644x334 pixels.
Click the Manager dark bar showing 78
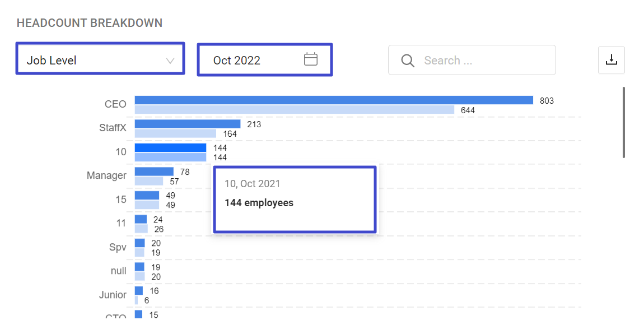[154, 171]
